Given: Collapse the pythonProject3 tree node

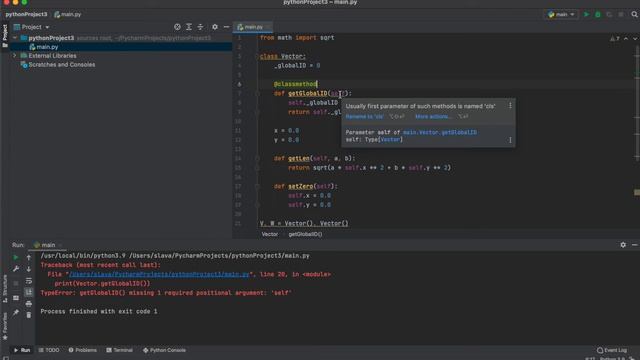Looking at the screenshot, I should [x=15, y=38].
